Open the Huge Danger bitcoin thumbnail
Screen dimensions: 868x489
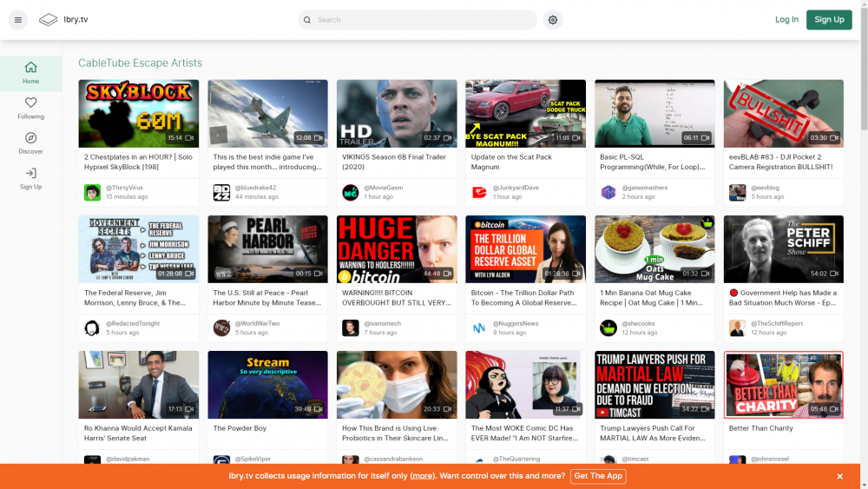click(x=397, y=249)
